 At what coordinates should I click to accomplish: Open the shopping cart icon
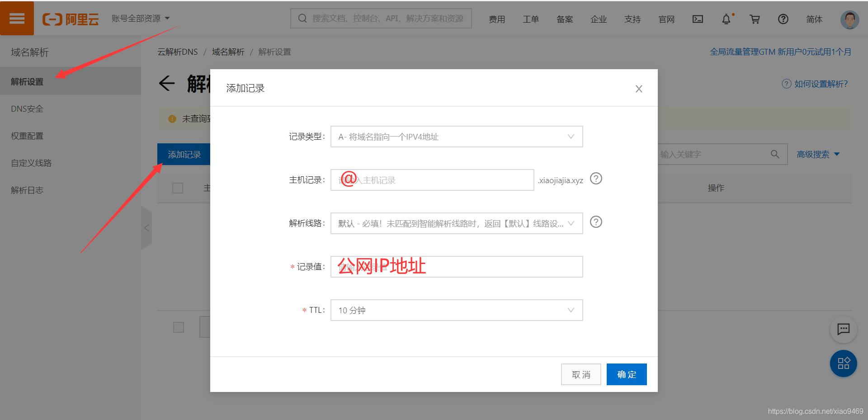(755, 19)
